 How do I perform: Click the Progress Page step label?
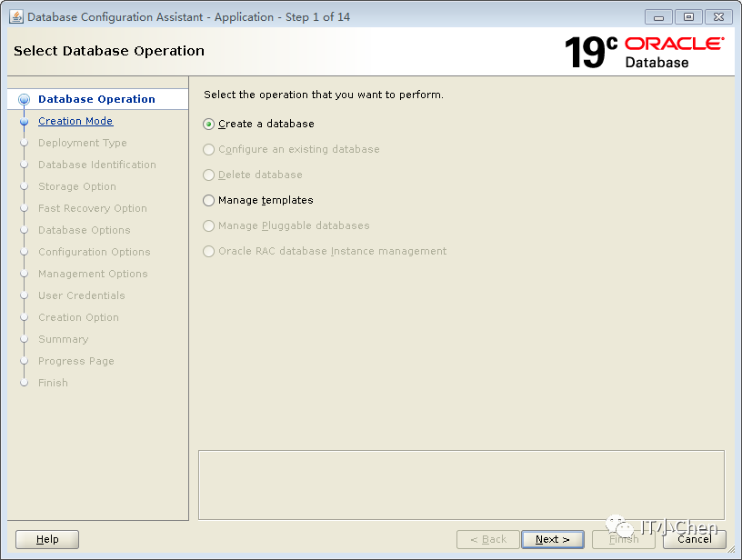76,361
